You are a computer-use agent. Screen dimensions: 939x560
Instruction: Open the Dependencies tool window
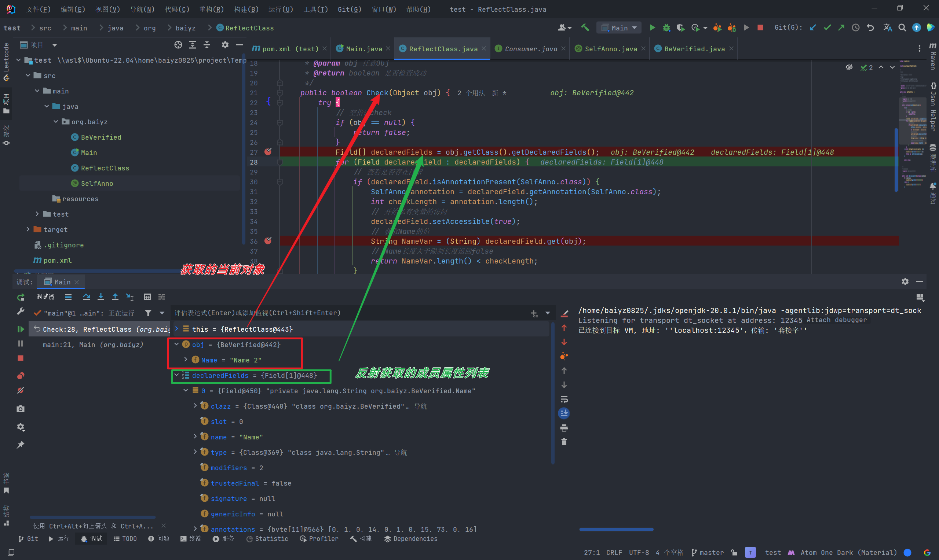click(411, 538)
